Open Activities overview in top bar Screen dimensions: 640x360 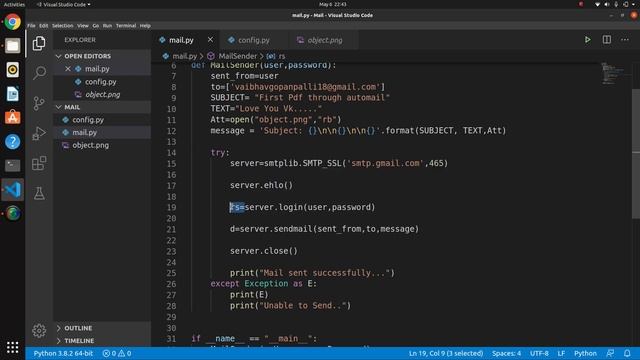14,4
